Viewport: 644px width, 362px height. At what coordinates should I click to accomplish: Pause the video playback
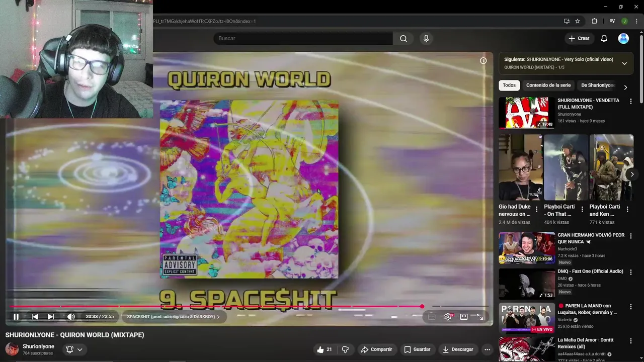(16, 317)
